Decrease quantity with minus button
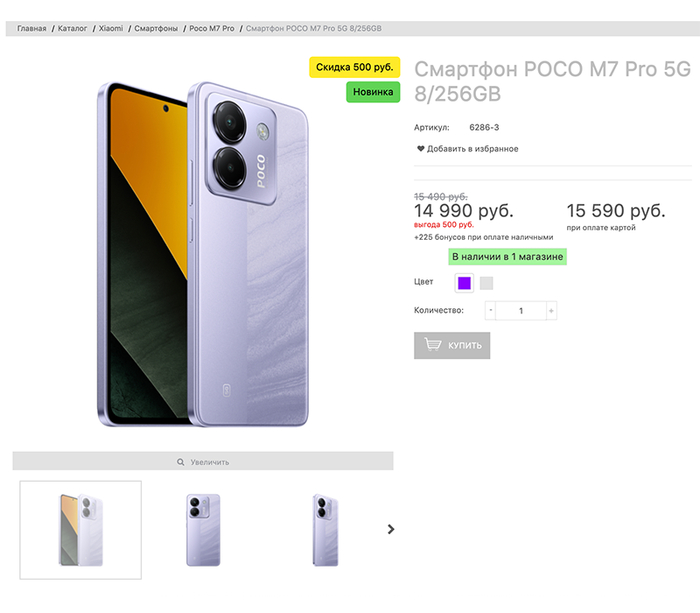 click(x=491, y=311)
